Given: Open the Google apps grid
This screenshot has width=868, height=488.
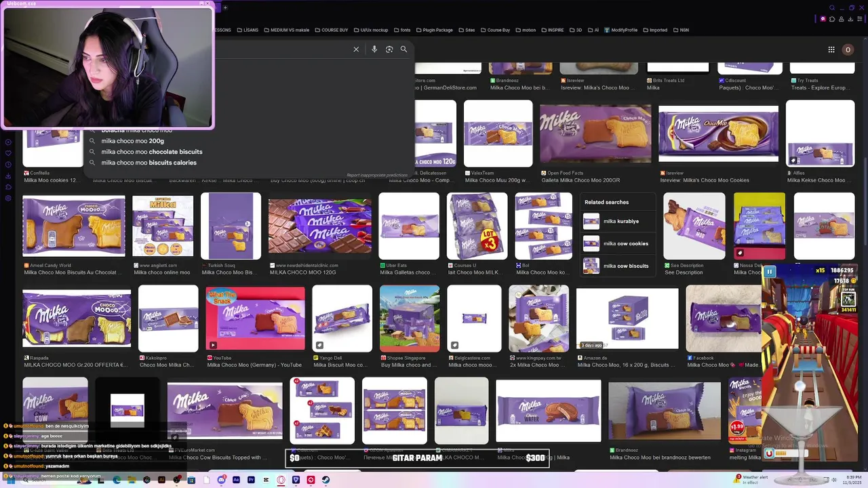Looking at the screenshot, I should tap(831, 49).
